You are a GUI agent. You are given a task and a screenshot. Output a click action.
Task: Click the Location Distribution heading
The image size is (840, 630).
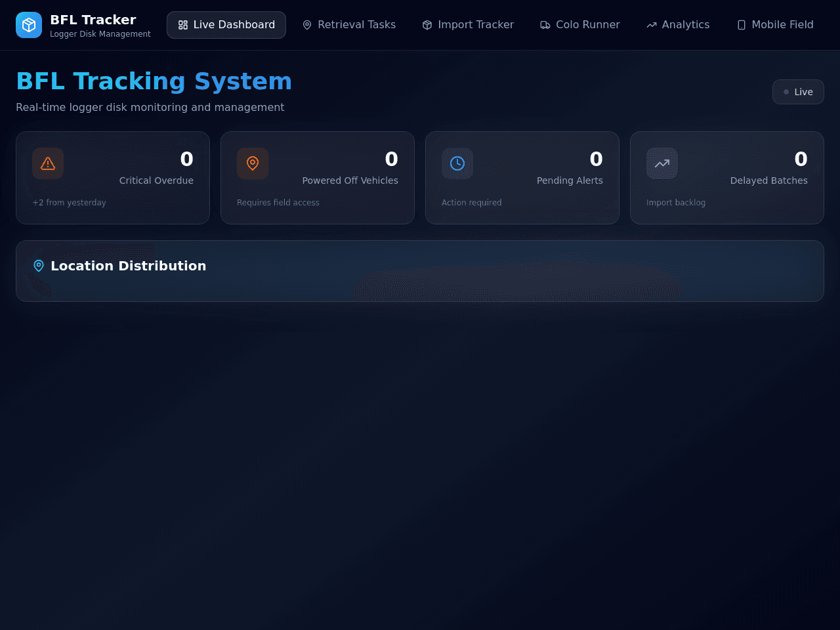(129, 266)
